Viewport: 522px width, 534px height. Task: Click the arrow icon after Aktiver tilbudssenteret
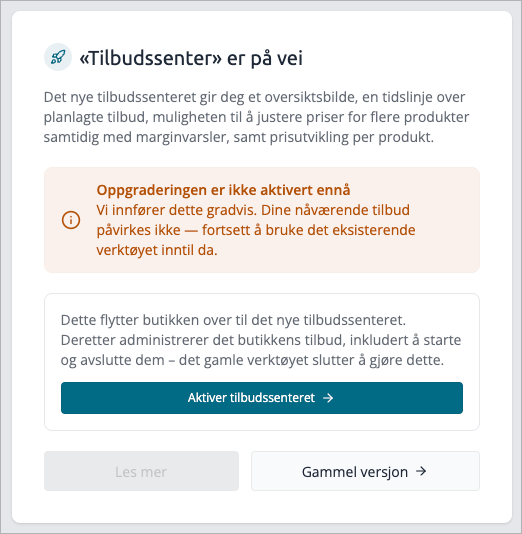[x=328, y=398]
